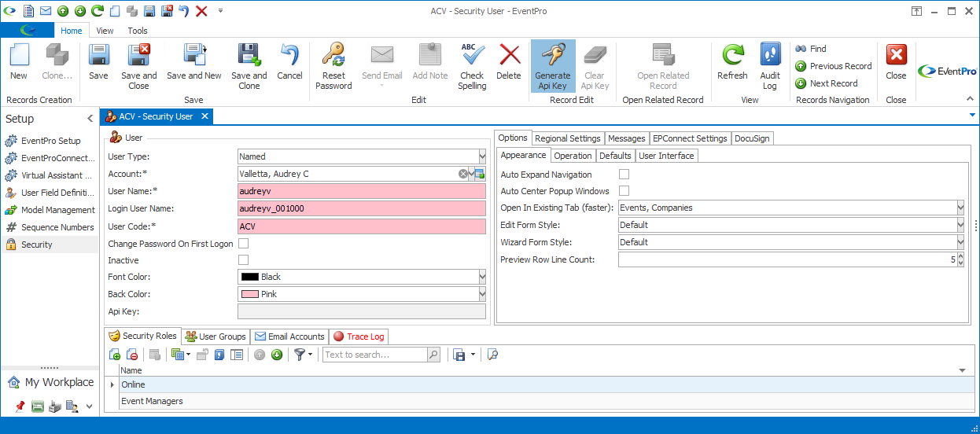Viewport: 980px width, 434px height.
Task: Clear the Account field with X button
Action: pos(463,174)
